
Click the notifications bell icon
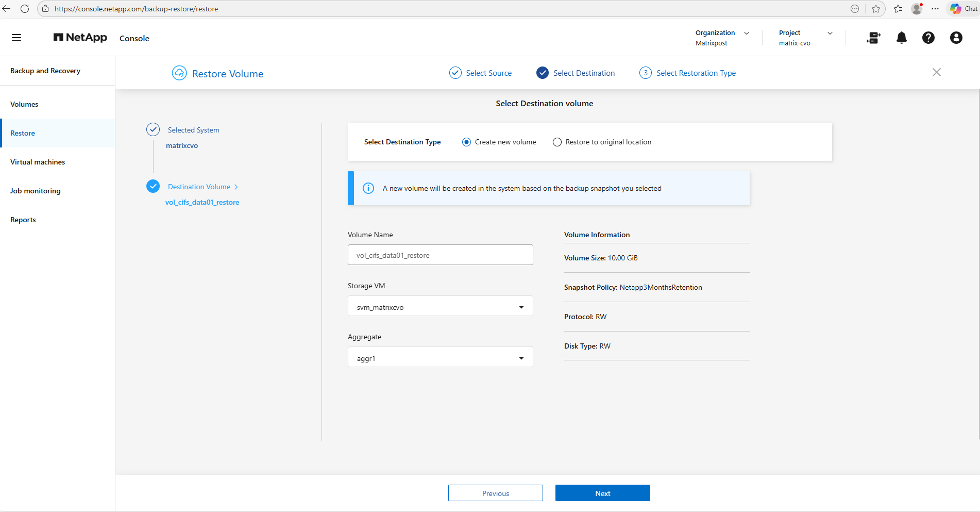pos(901,38)
